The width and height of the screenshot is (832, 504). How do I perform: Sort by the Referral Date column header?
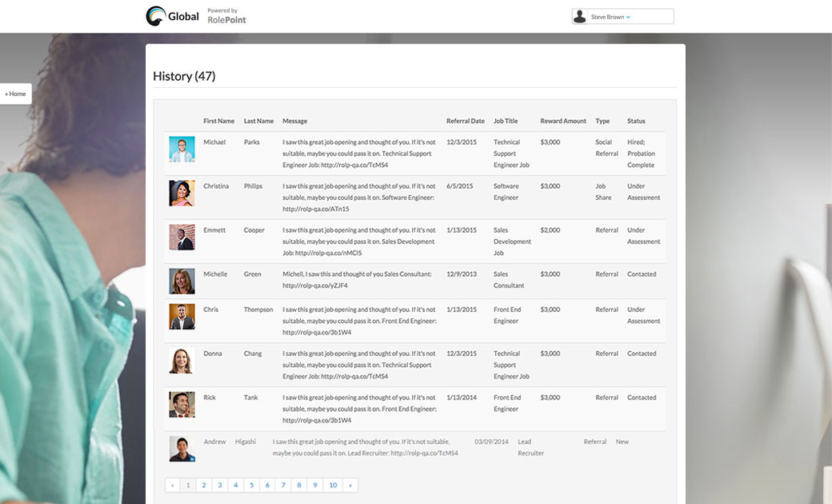[x=465, y=122]
